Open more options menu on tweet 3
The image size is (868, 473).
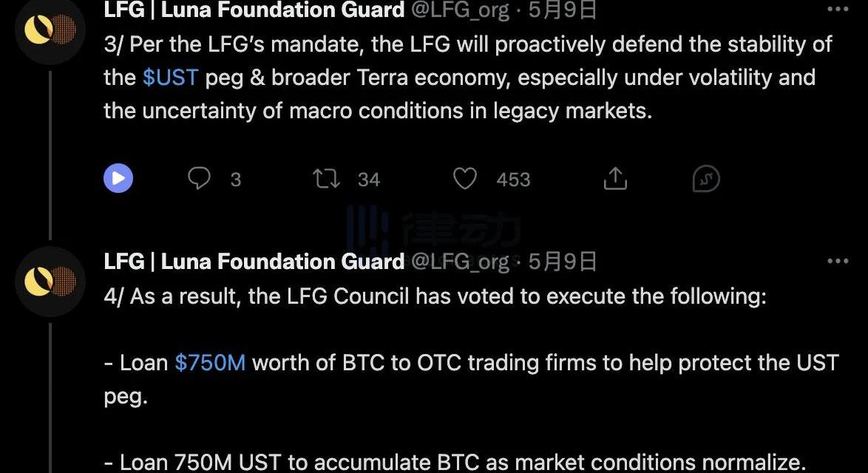coord(838,9)
